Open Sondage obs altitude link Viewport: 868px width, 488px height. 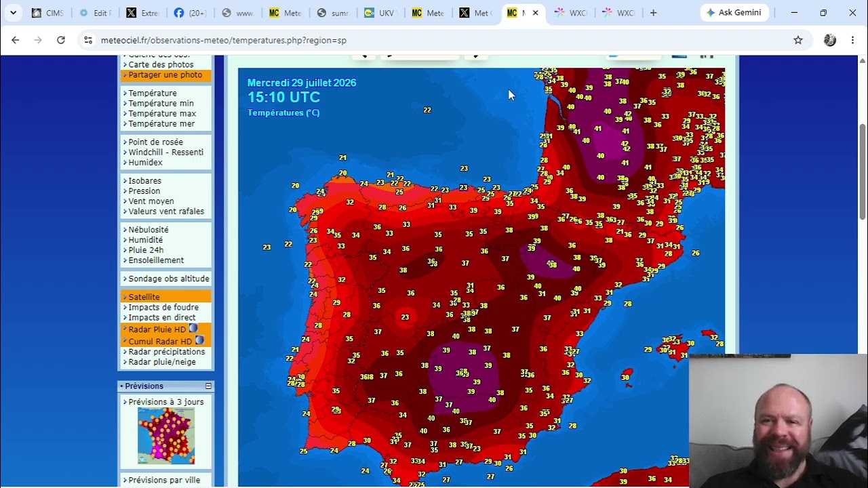click(x=169, y=278)
